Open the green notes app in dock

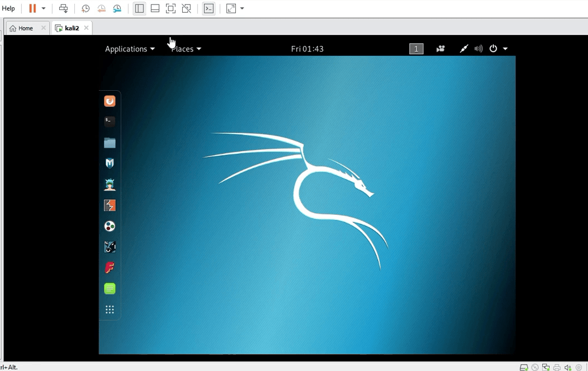point(110,288)
